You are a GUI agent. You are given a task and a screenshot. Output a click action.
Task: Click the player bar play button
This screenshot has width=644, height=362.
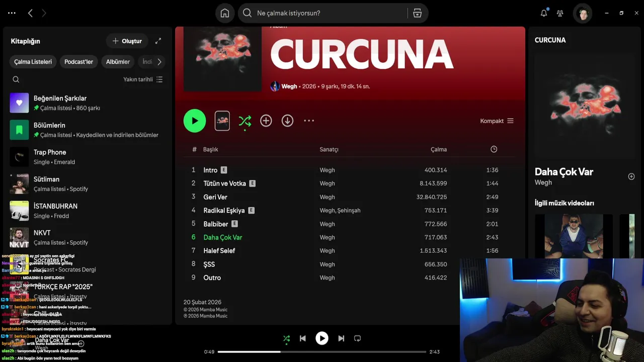tap(322, 338)
